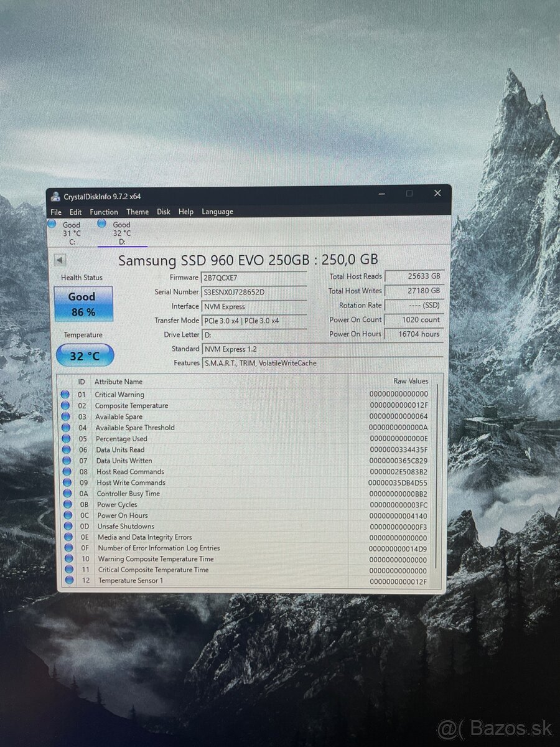Click Power On Hours value 16704 hours
This screenshot has height=747, width=560.
pos(413,334)
